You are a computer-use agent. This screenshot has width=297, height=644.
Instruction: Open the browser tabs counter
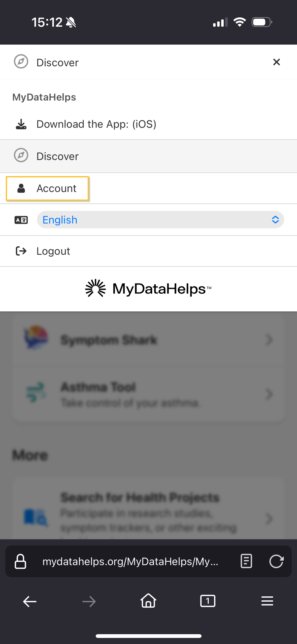208,601
